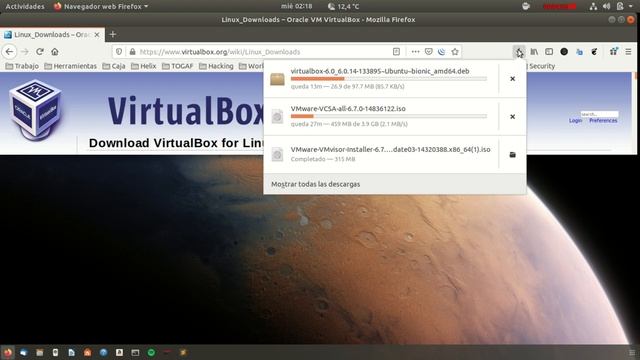
Task: Click the blue extension icon beside Pocket
Action: tap(442, 52)
